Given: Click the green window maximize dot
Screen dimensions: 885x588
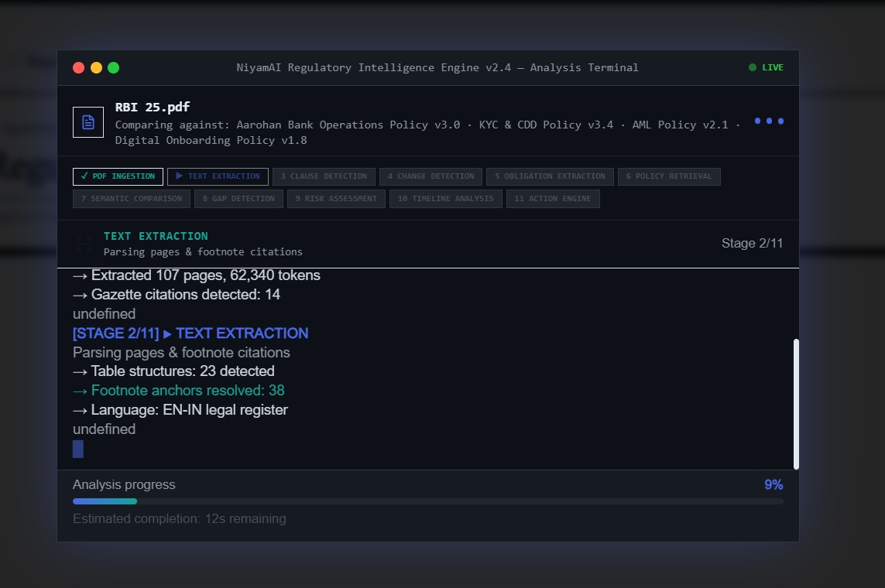Looking at the screenshot, I should [114, 67].
